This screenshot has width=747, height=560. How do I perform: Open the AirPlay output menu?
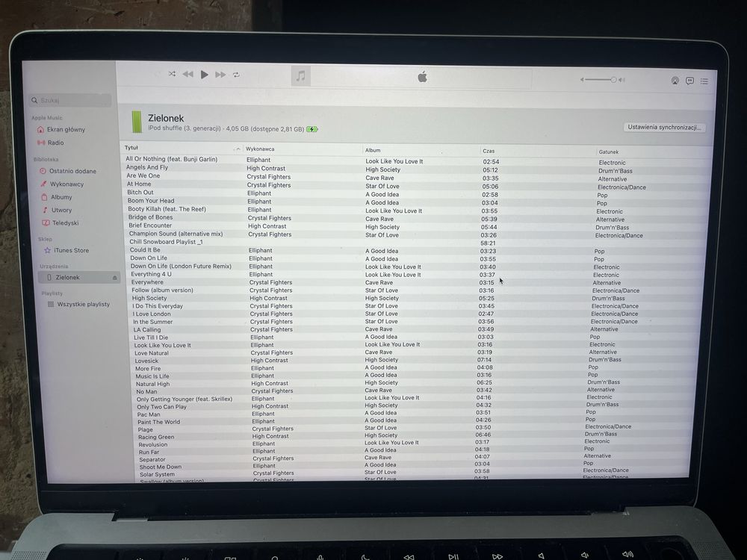coord(675,81)
